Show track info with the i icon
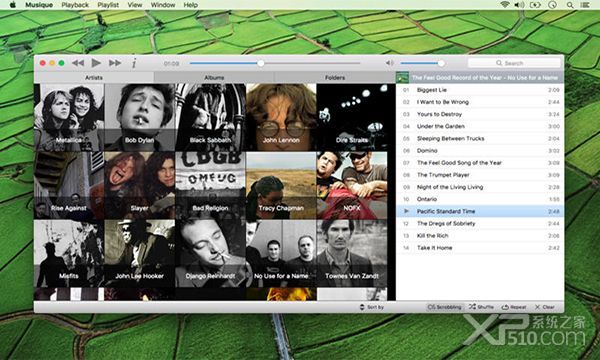The height and width of the screenshot is (360, 600). 134,63
